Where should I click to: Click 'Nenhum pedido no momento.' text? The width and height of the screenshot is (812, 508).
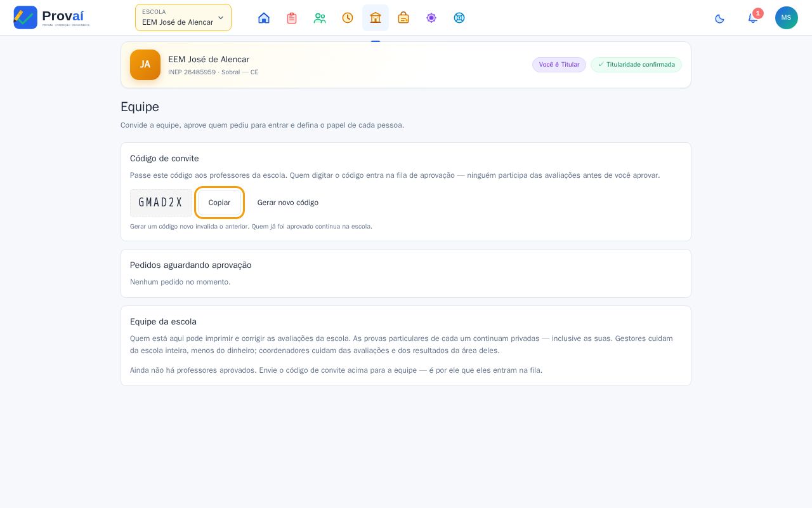point(180,282)
